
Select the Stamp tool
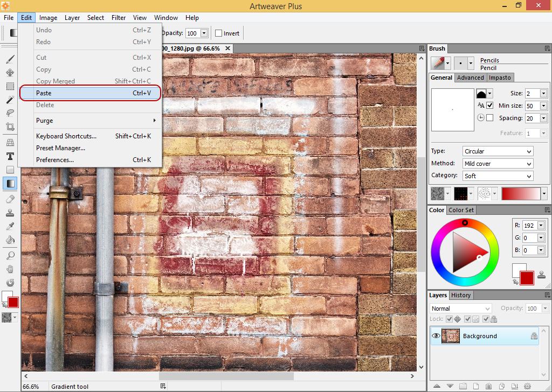10,213
